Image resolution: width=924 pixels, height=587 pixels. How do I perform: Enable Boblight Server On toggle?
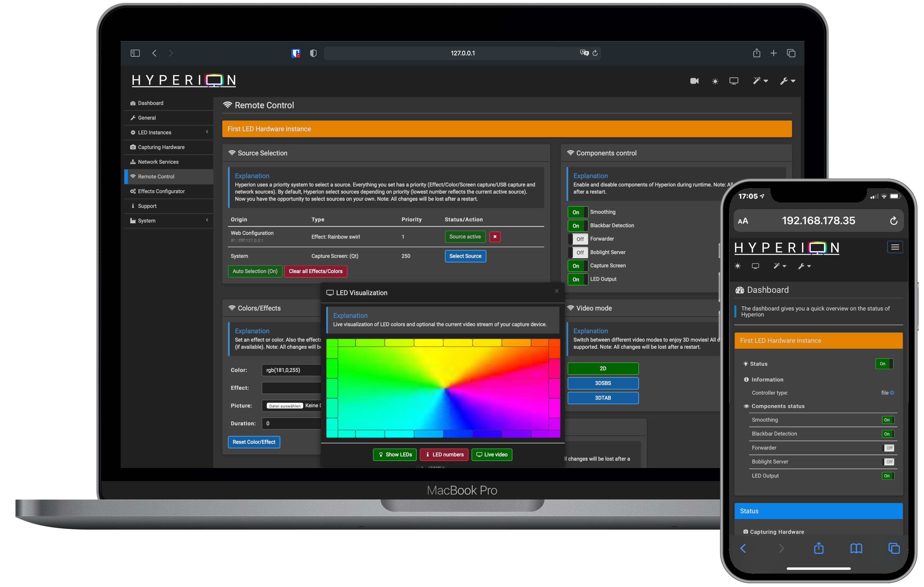pos(578,252)
